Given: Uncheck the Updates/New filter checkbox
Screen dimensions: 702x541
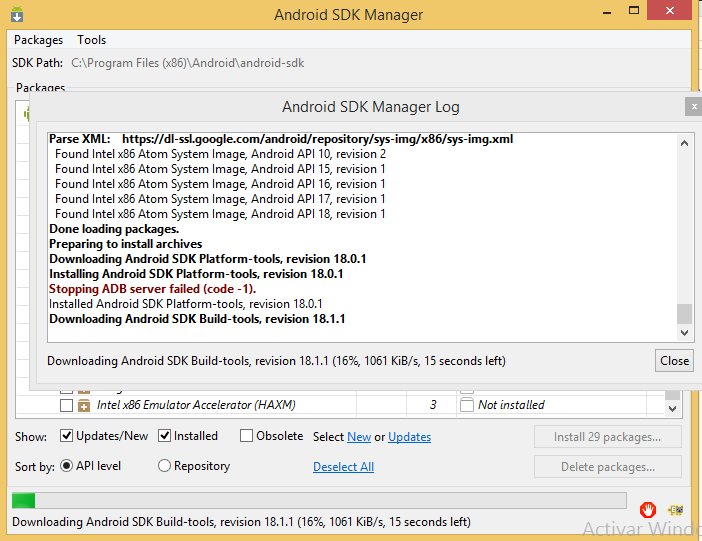Looking at the screenshot, I should 66,436.
